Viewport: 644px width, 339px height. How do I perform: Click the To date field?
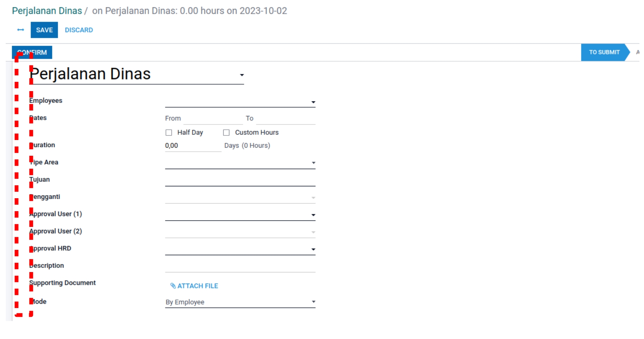pyautogui.click(x=285, y=119)
